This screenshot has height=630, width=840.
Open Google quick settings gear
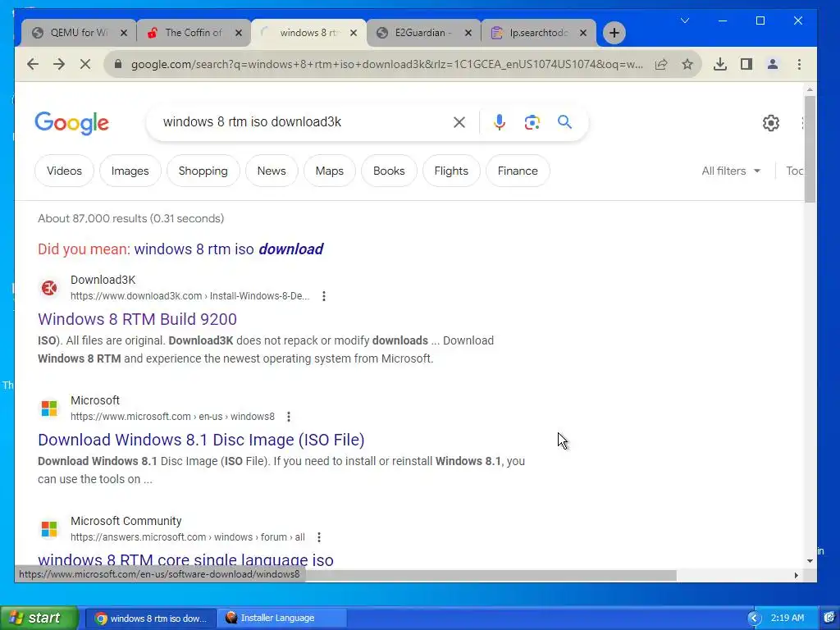pyautogui.click(x=771, y=123)
